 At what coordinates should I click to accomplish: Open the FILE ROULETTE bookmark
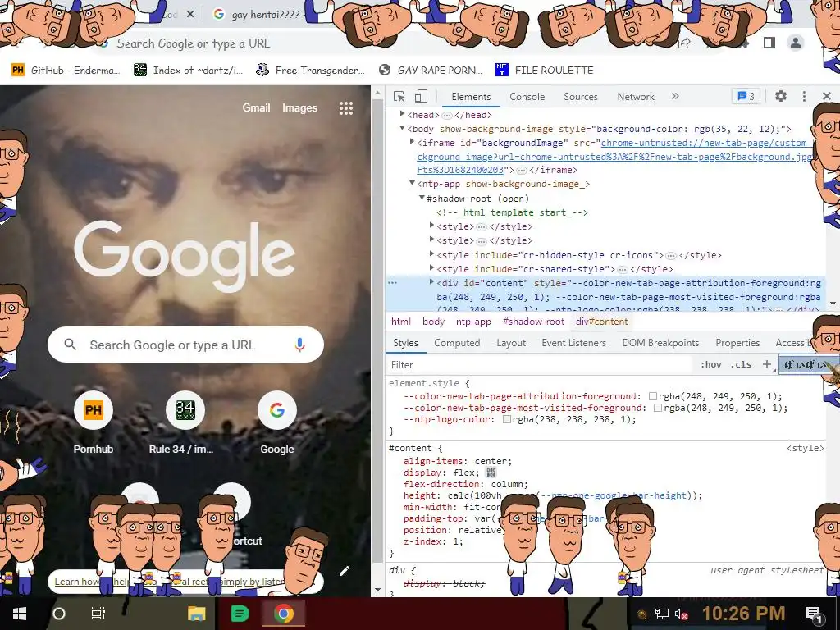(545, 71)
